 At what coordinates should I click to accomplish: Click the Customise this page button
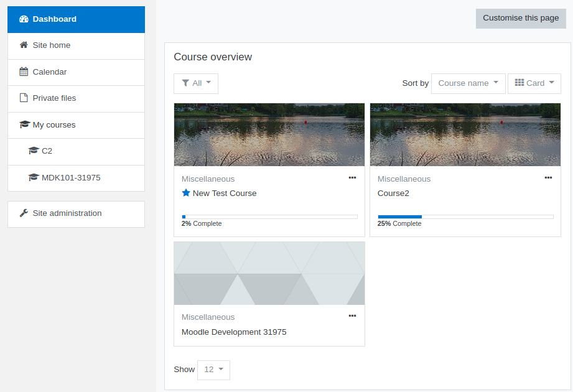coord(521,18)
